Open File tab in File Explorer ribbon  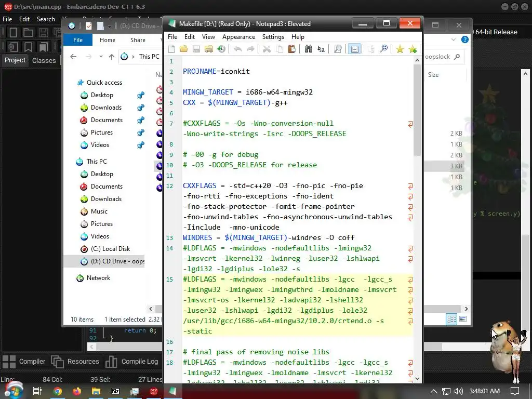click(78, 40)
